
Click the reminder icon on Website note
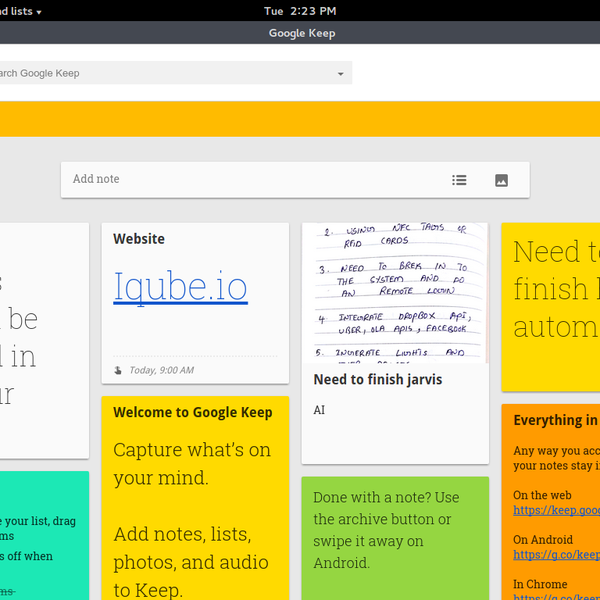118,370
